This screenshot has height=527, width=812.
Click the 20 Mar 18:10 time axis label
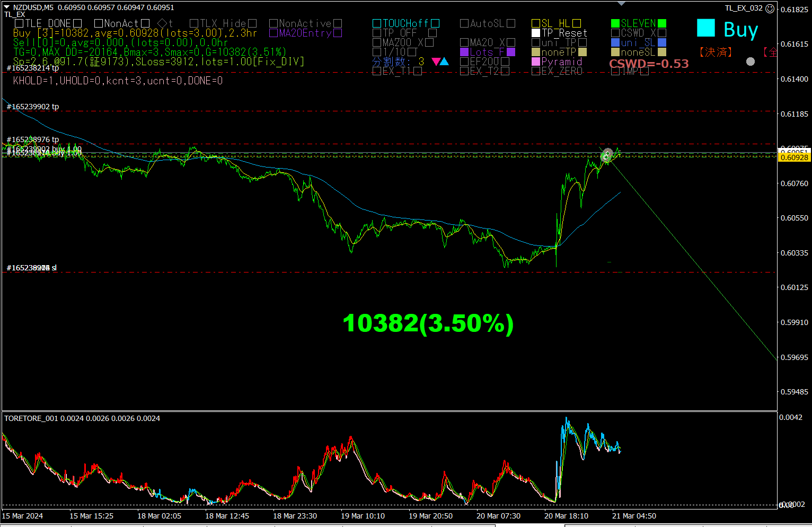pos(567,516)
